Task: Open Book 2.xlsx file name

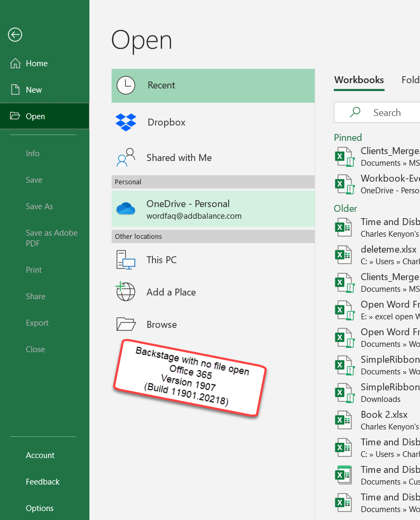Action: (384, 415)
